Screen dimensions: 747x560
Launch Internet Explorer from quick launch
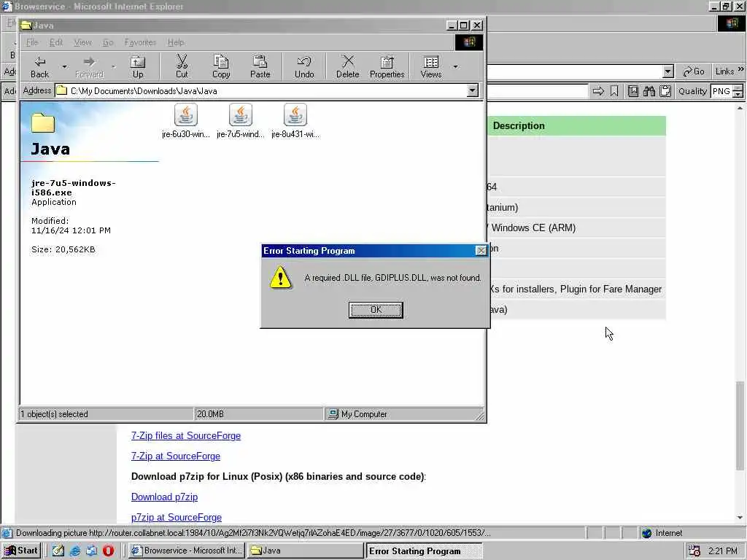coord(75,551)
